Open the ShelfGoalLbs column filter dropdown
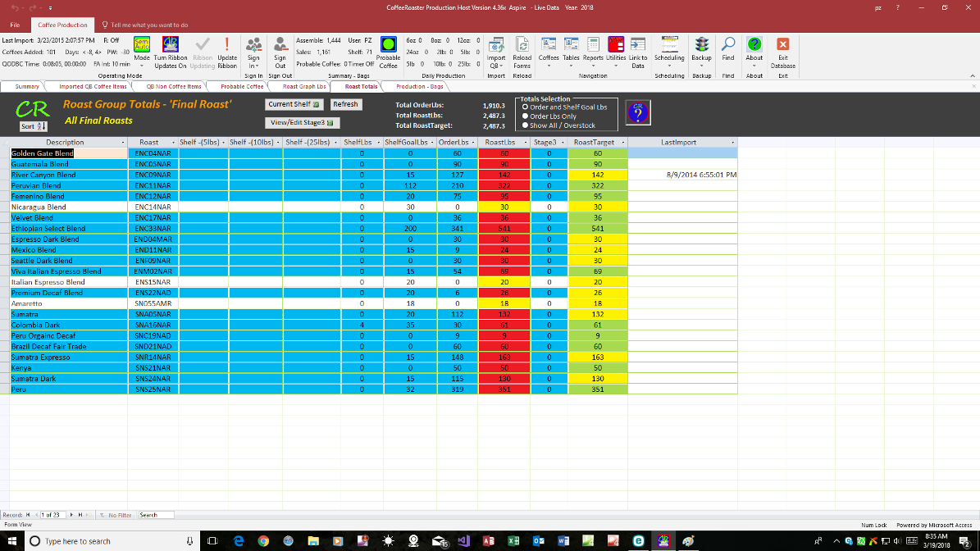 click(x=432, y=143)
